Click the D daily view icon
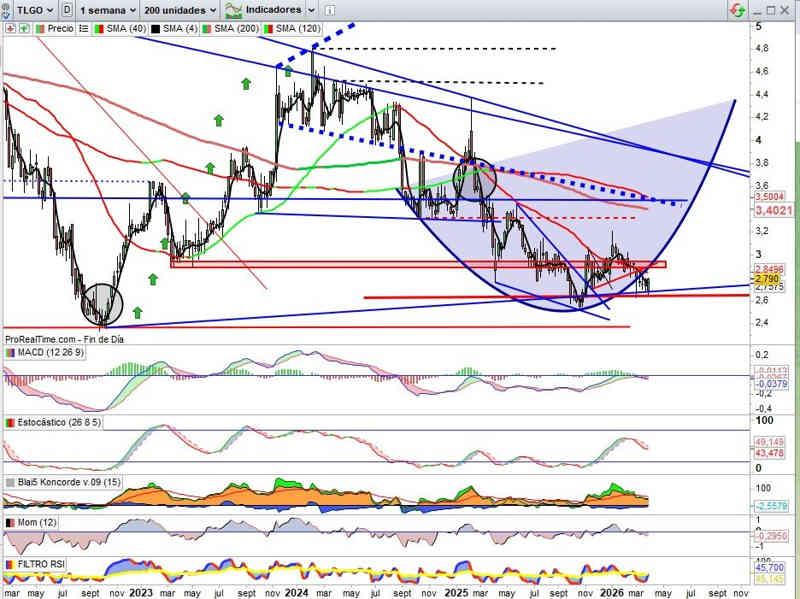 point(66,9)
